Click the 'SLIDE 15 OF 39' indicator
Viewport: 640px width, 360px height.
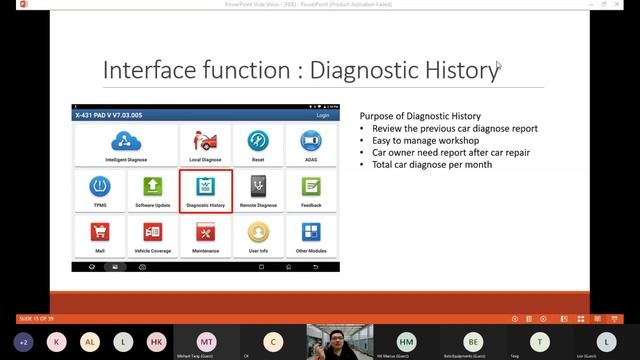point(36,319)
